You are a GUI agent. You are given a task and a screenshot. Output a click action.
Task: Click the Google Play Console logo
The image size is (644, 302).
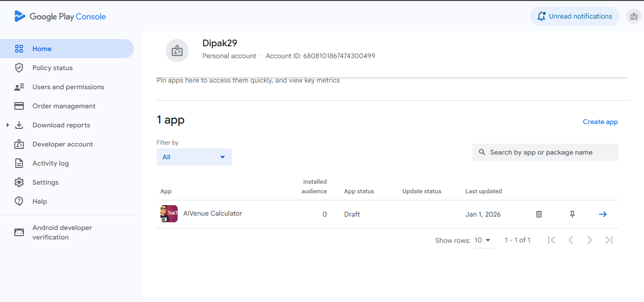point(60,17)
